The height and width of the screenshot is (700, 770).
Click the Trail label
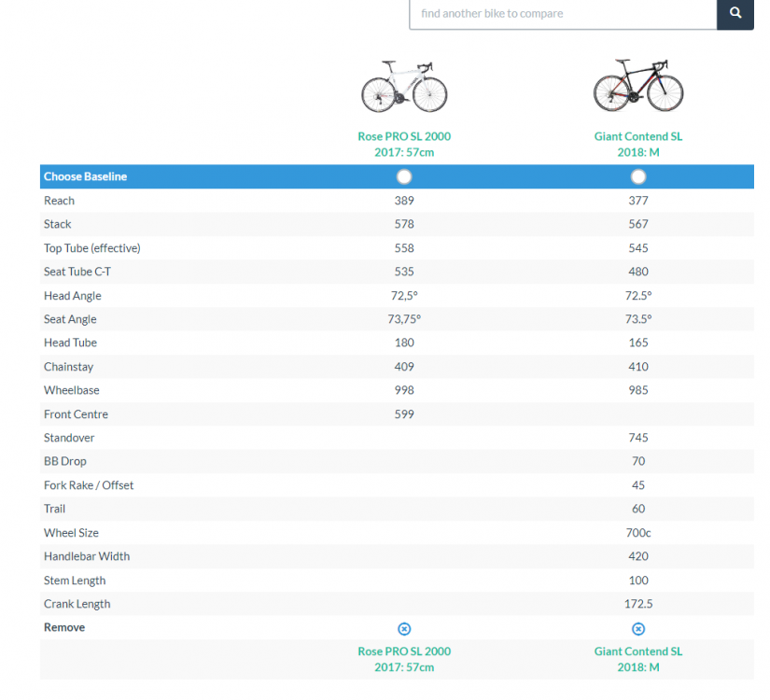click(54, 509)
